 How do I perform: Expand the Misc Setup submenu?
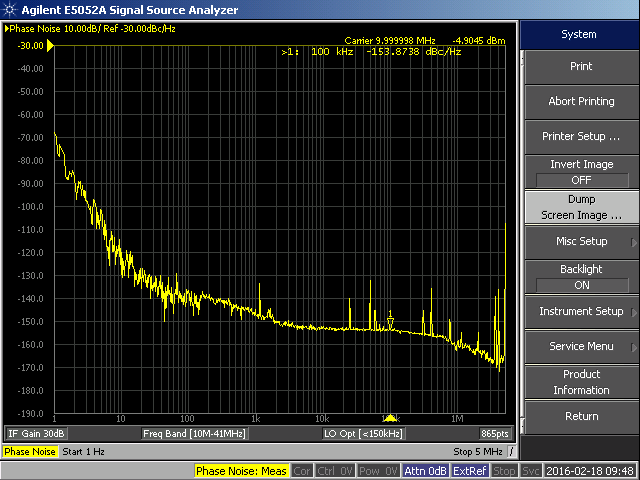click(x=581, y=242)
